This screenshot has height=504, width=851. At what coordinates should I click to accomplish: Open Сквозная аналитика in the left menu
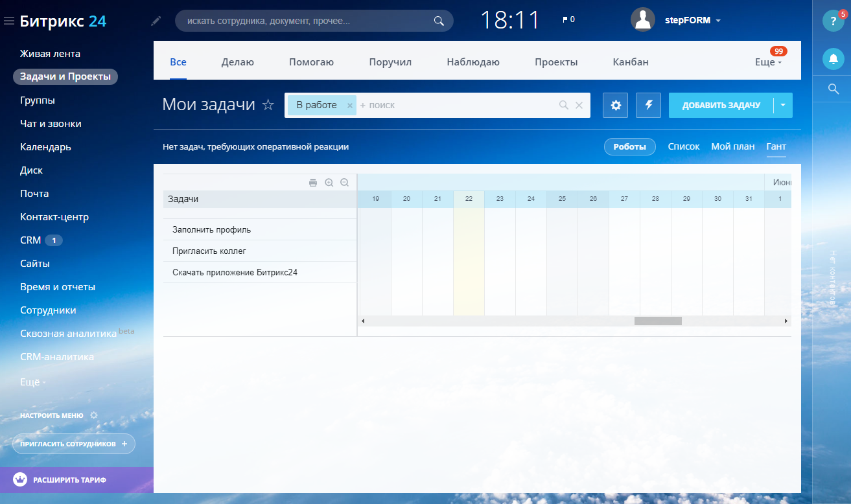(68, 334)
